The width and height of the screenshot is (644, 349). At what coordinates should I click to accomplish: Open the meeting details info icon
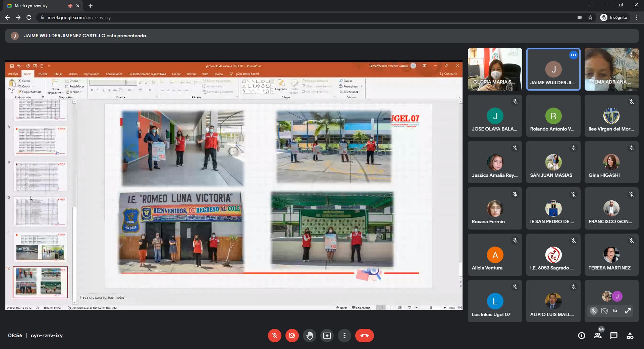(582, 336)
